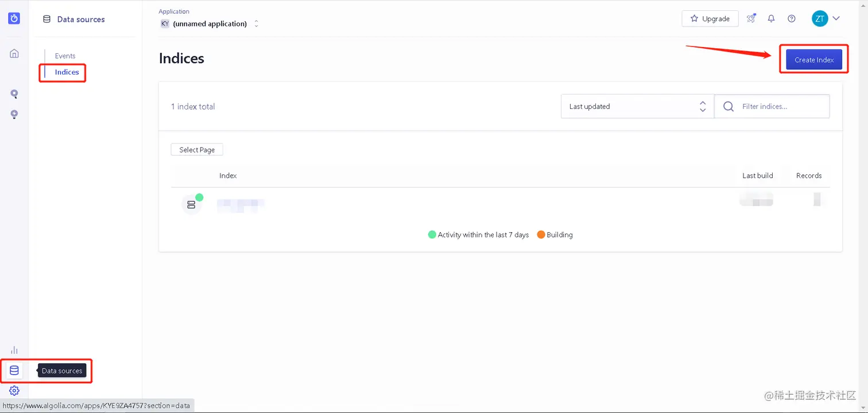
Task: Open the Home overview icon
Action: point(14,53)
